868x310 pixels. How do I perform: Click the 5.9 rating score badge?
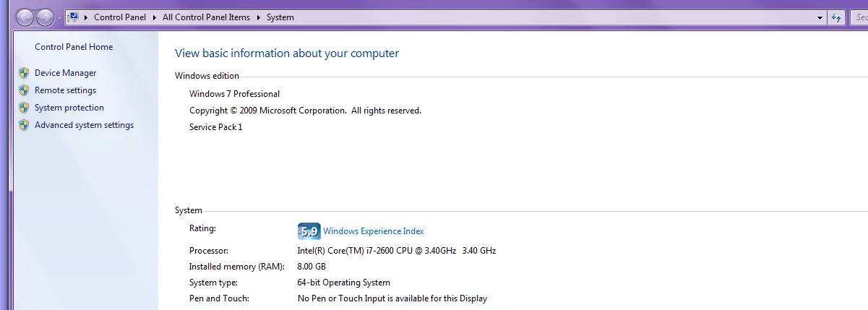click(309, 231)
